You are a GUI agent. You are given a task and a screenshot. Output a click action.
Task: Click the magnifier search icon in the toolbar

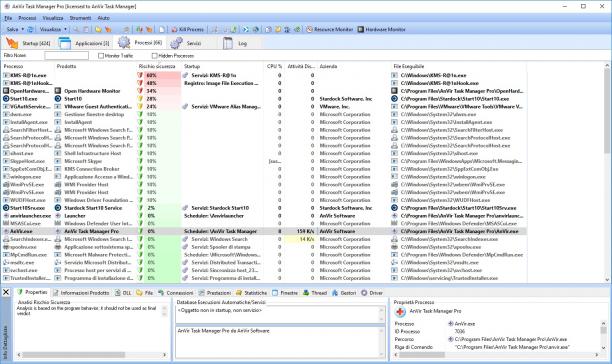click(76, 29)
